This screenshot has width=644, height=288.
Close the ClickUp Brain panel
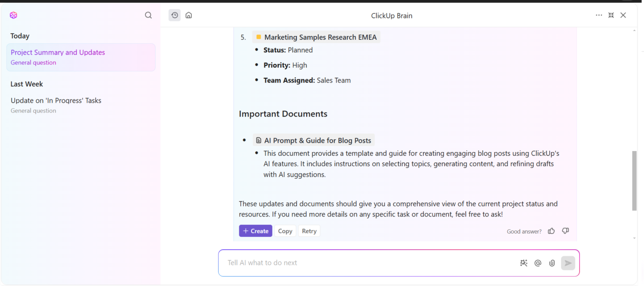tap(623, 15)
